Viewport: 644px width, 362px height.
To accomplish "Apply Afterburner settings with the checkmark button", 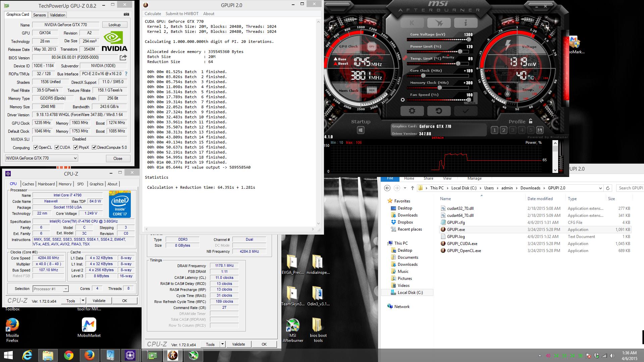I will tap(466, 111).
